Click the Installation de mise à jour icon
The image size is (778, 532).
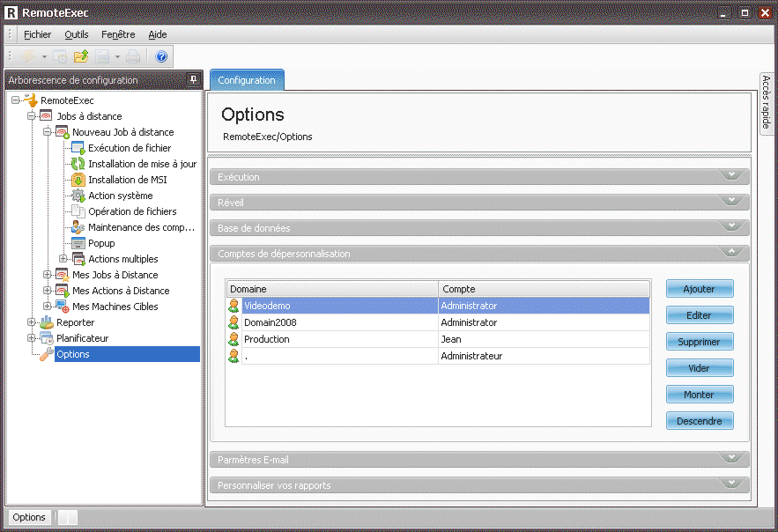tap(78, 164)
